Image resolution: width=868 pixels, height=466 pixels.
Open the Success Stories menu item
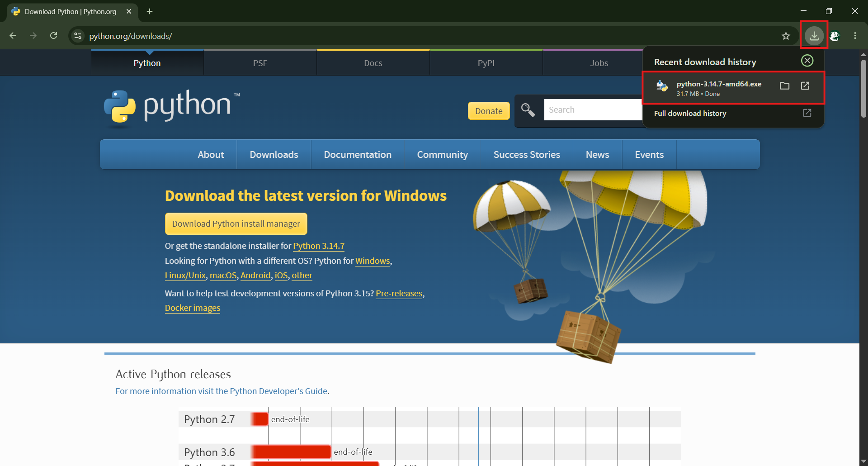click(527, 155)
